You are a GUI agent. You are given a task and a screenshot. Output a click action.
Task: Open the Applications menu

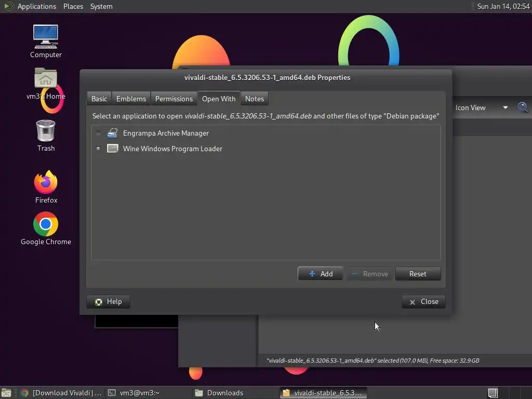coord(37,6)
